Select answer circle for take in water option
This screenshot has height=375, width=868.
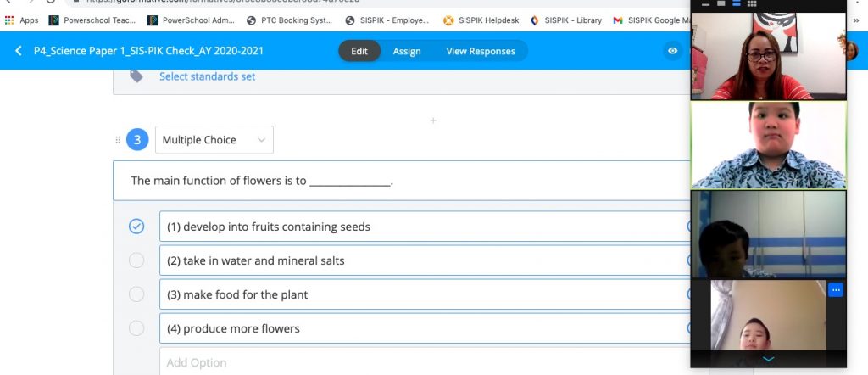coord(136,260)
